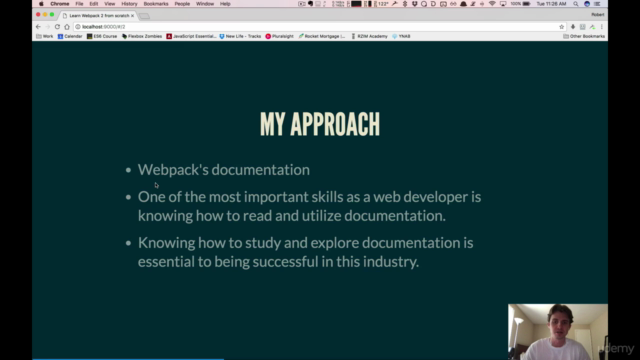Open the Apple menu
Viewport: 640px width, 360px height.
coord(41,4)
